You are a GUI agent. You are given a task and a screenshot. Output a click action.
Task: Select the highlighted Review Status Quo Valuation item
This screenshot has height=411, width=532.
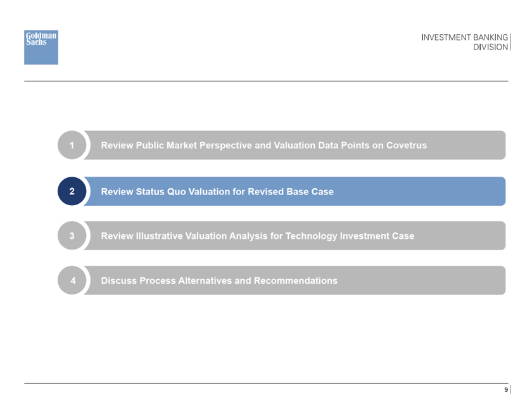click(217, 191)
